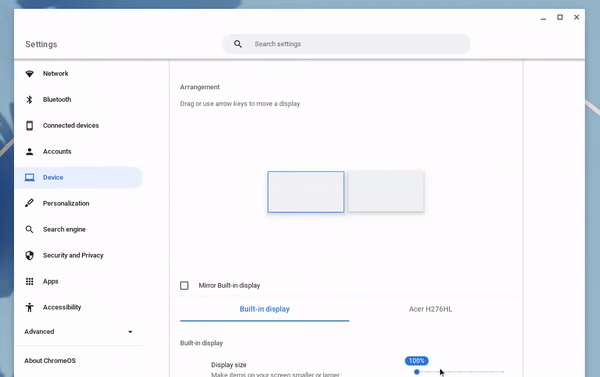
Task: Switch to the Acer H276HL tab
Action: click(x=430, y=309)
